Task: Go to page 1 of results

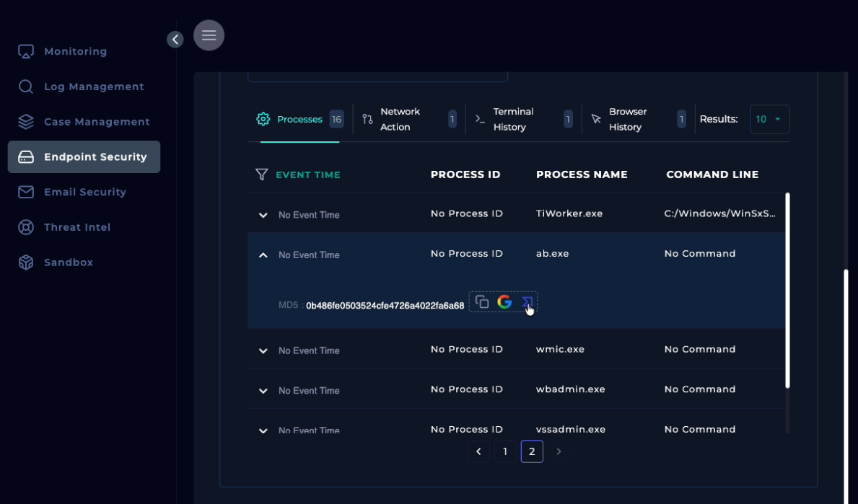Action: pyautogui.click(x=505, y=451)
